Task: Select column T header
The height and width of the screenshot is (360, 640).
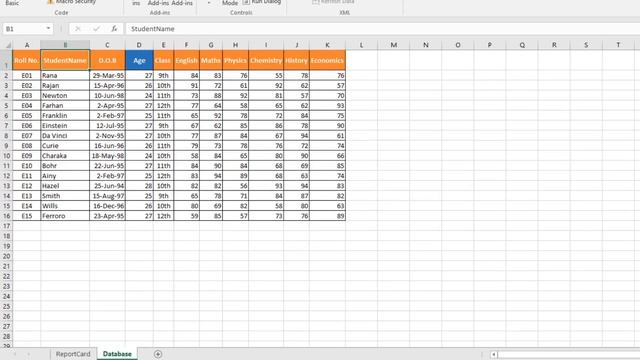Action: (x=618, y=45)
